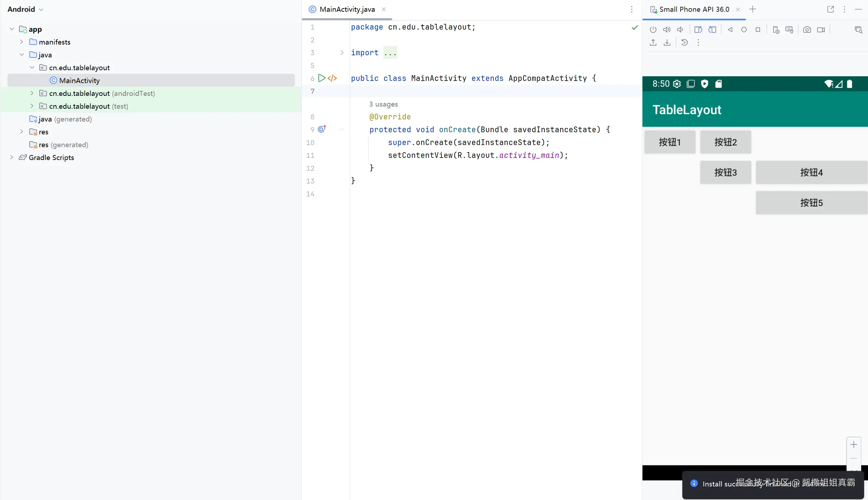This screenshot has height=500, width=868.
Task: Switch to Small Phone API 36.0 tab
Action: tap(693, 9)
